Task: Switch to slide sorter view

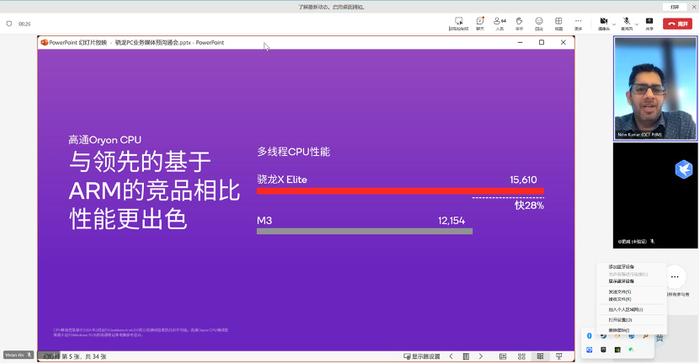Action: [x=521, y=356]
